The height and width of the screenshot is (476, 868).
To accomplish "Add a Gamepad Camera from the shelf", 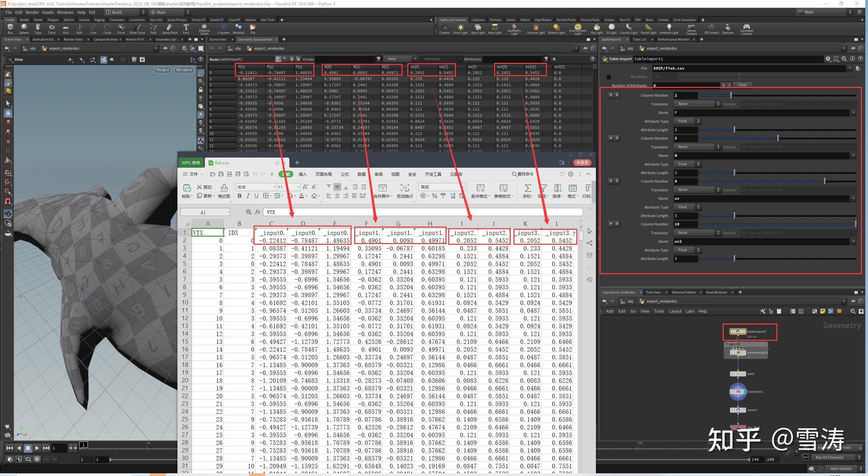I will tap(746, 29).
